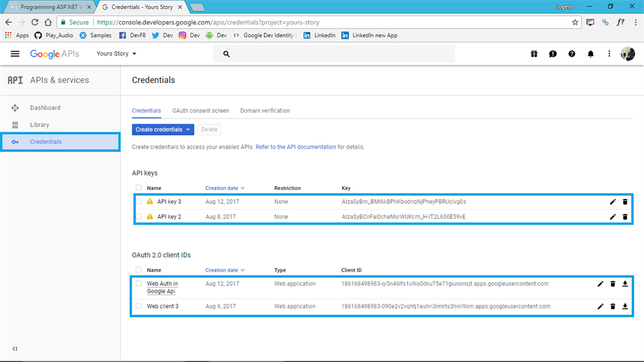Click the browser address bar URL
This screenshot has width=644, height=362.
[x=208, y=22]
